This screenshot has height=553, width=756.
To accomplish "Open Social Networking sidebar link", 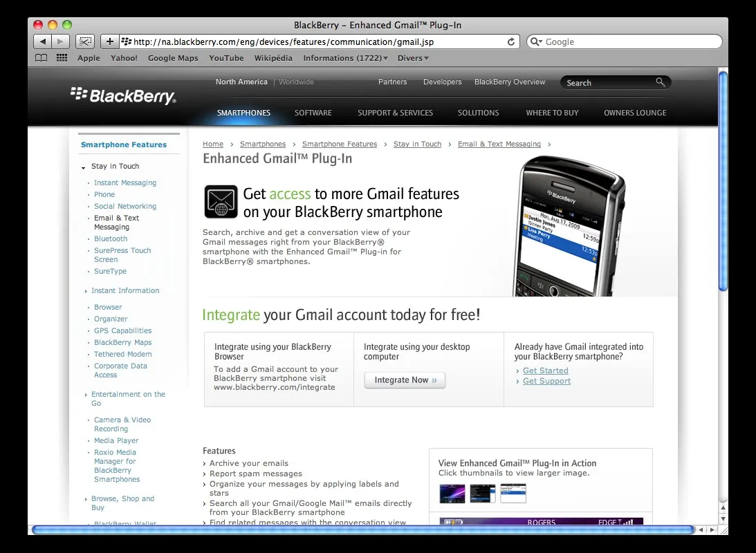I will click(125, 206).
